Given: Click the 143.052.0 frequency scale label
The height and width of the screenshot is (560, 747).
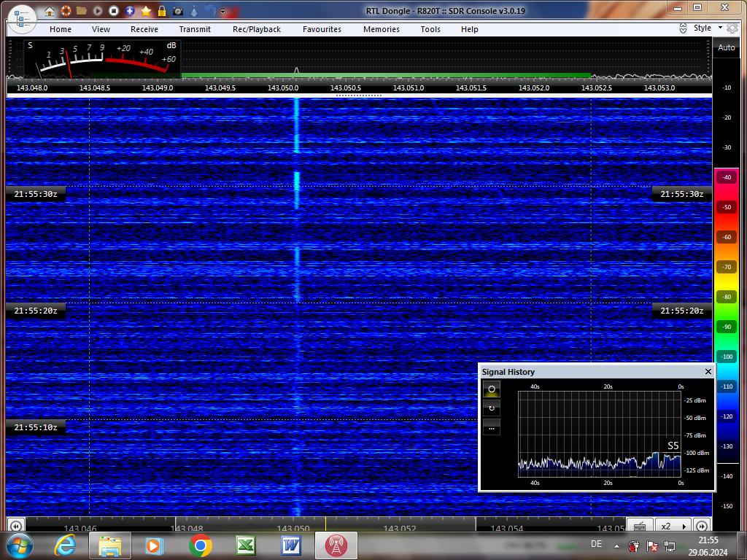Looking at the screenshot, I should pos(534,88).
